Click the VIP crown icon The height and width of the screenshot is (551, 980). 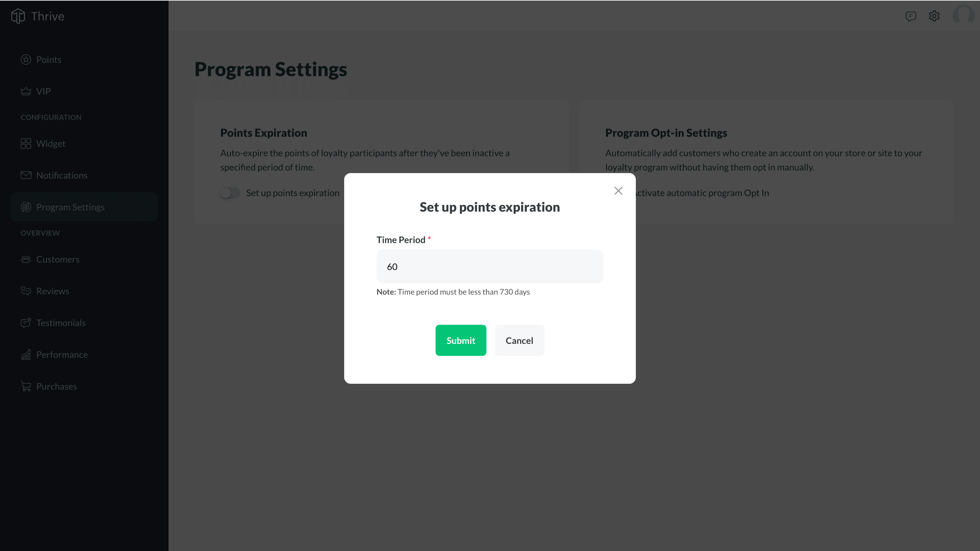click(x=26, y=91)
